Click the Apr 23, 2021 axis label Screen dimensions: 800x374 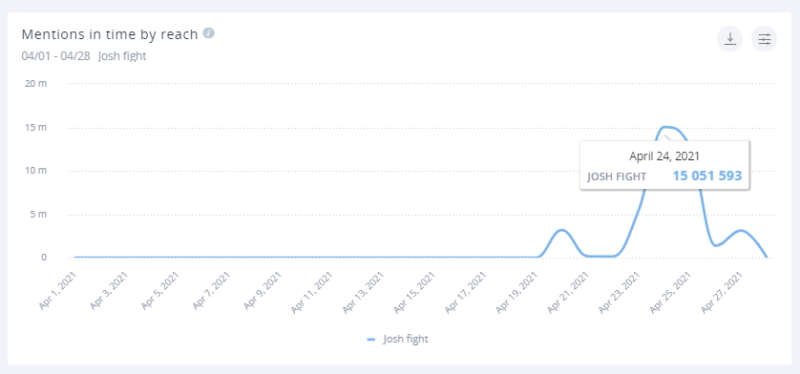[619, 292]
